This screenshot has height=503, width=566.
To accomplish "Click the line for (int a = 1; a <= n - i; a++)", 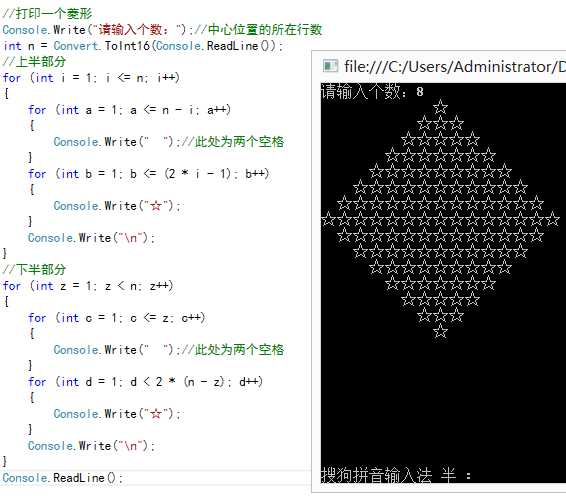I will (x=129, y=110).
